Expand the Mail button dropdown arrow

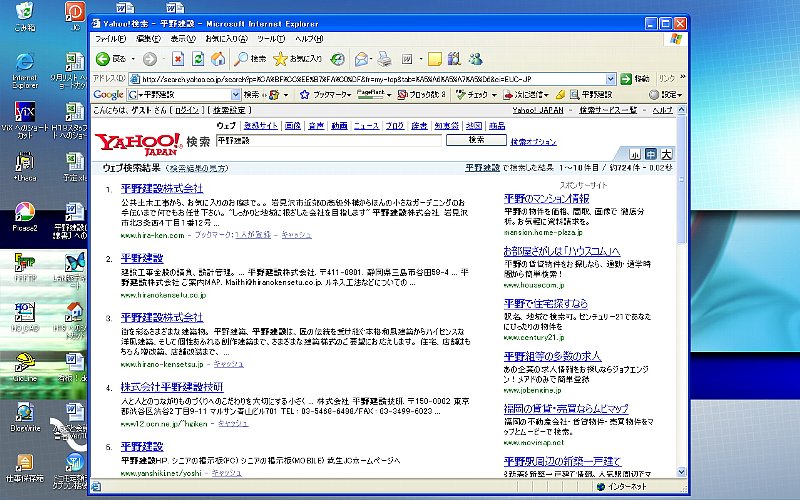(x=372, y=60)
